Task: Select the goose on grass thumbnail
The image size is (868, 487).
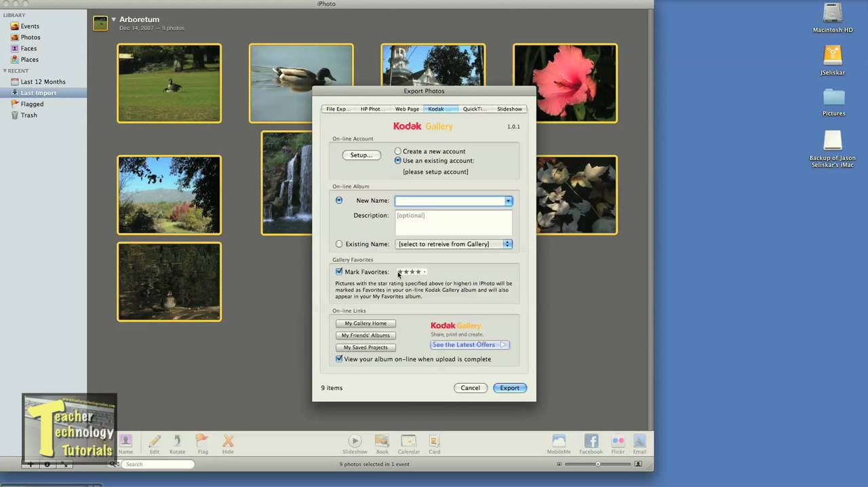Action: click(169, 83)
